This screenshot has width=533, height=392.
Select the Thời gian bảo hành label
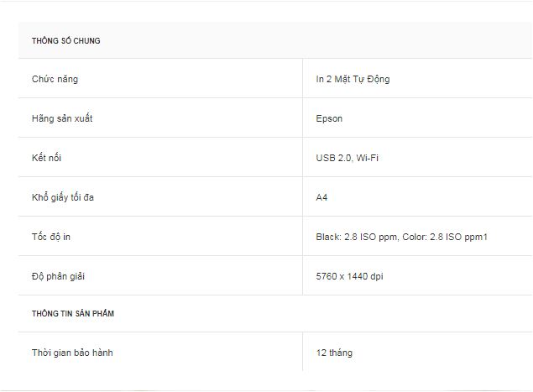[x=72, y=353]
